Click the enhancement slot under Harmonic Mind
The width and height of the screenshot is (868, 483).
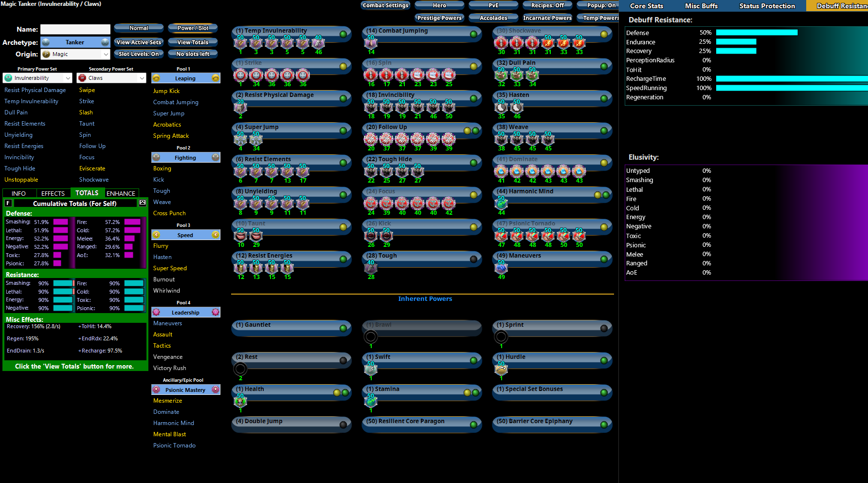(x=501, y=204)
